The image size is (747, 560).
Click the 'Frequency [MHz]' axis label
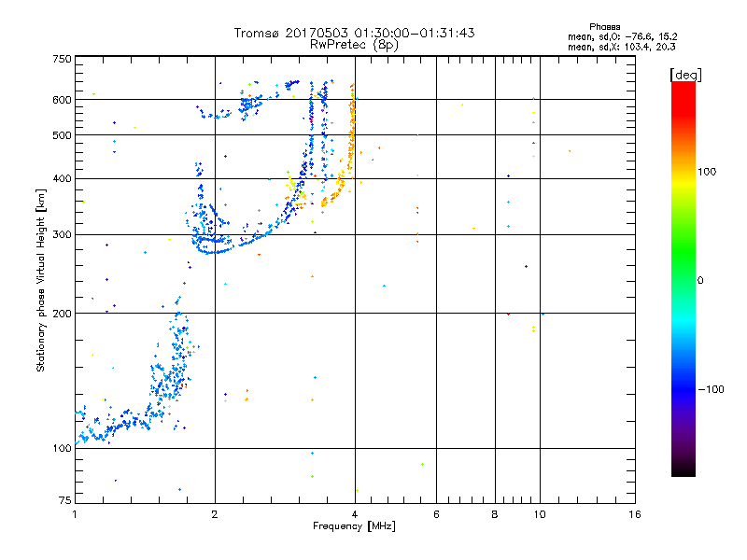354,526
